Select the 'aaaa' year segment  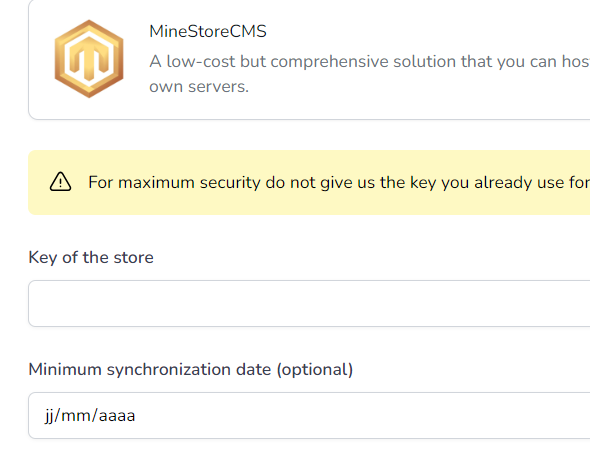117,416
